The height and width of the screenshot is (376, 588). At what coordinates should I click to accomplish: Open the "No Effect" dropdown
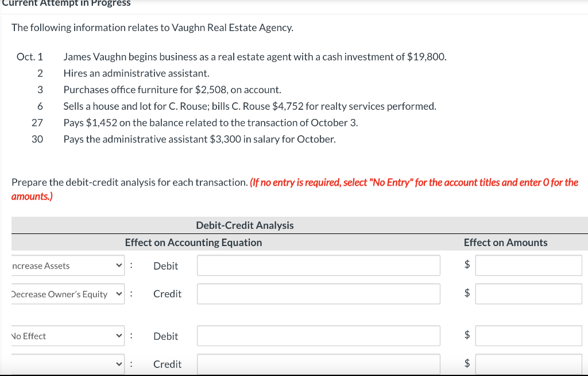[63, 336]
